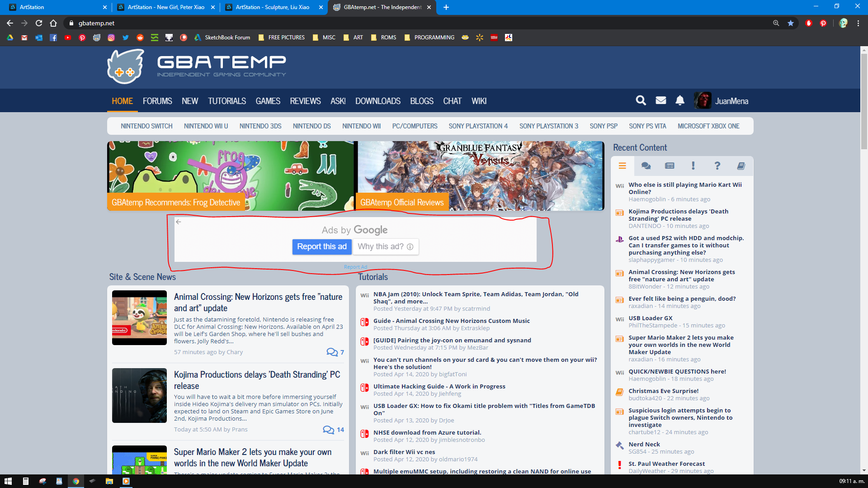Open the Chrome profile avatar

(843, 23)
